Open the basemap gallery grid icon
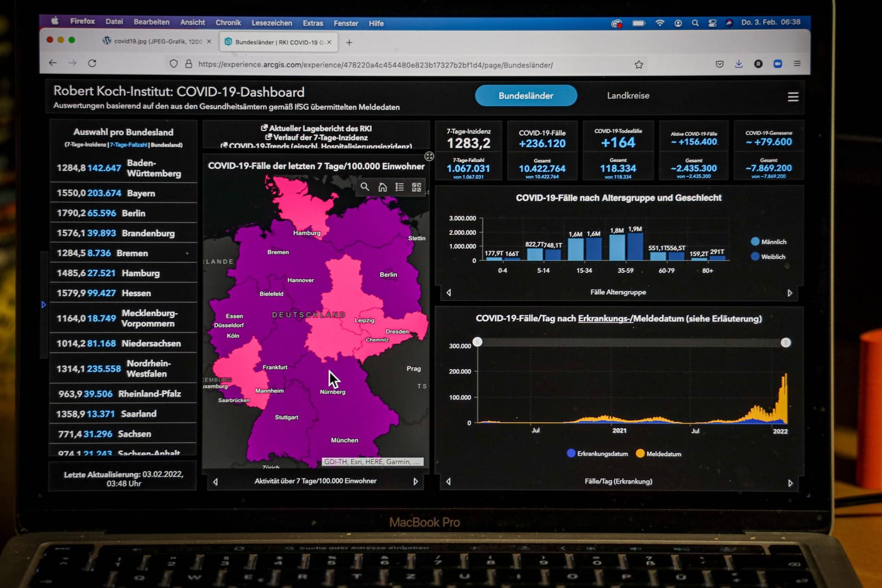This screenshot has height=588, width=882. coord(416,187)
